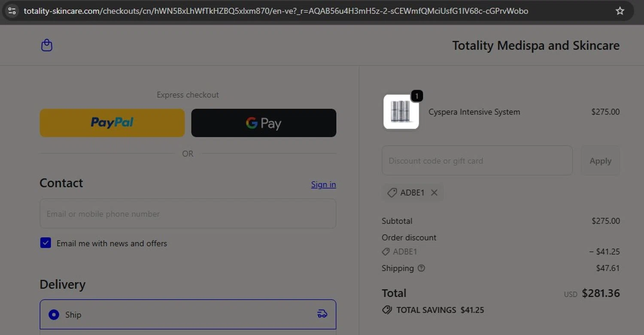Screen dimensions: 644x335
Task: Click the Totality Medispa and Skincare title
Action: tap(536, 46)
